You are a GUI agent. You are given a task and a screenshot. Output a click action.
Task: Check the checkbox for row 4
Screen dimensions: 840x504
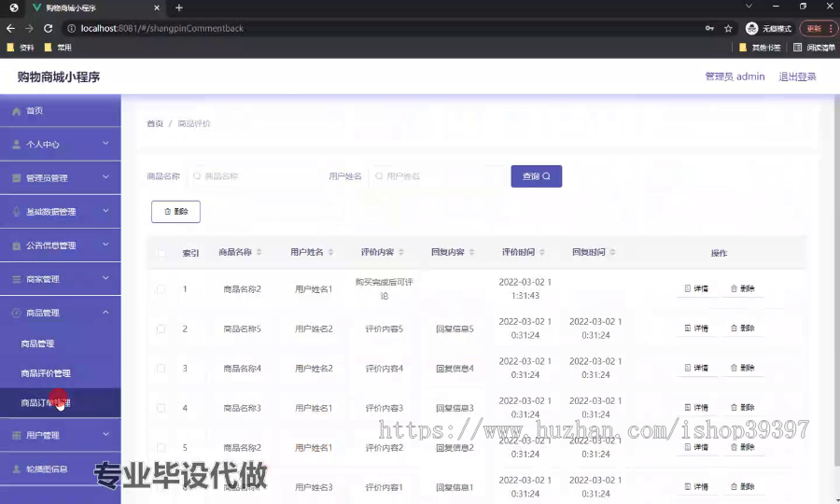pos(161,408)
